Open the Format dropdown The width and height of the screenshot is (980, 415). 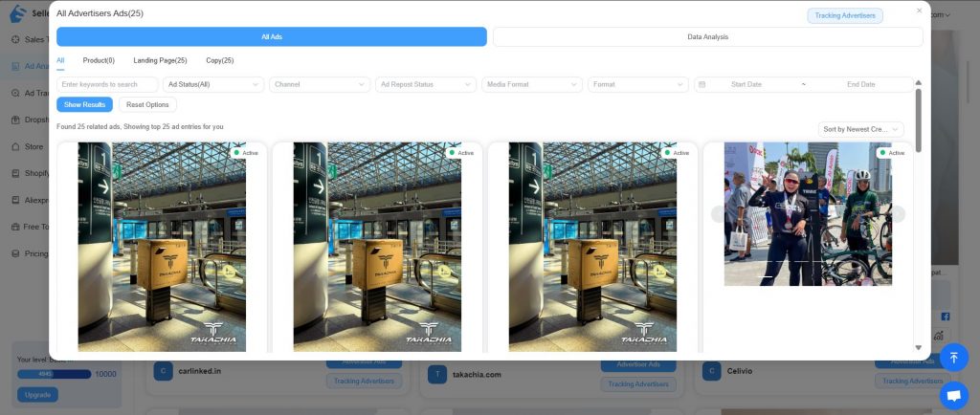(x=638, y=84)
